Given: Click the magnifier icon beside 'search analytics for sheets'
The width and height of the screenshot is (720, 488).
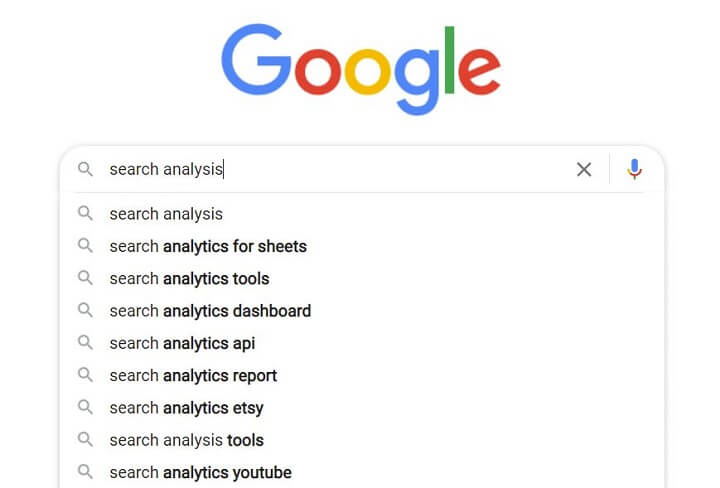Looking at the screenshot, I should coord(85,246).
